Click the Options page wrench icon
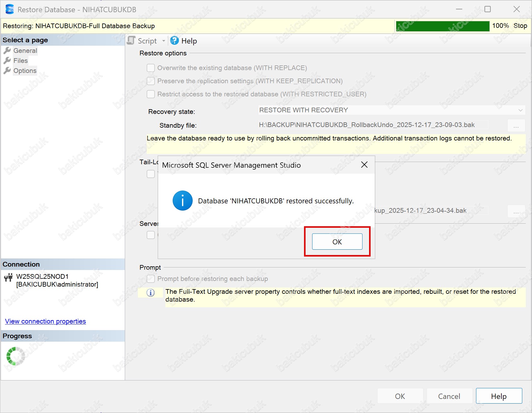 point(7,71)
